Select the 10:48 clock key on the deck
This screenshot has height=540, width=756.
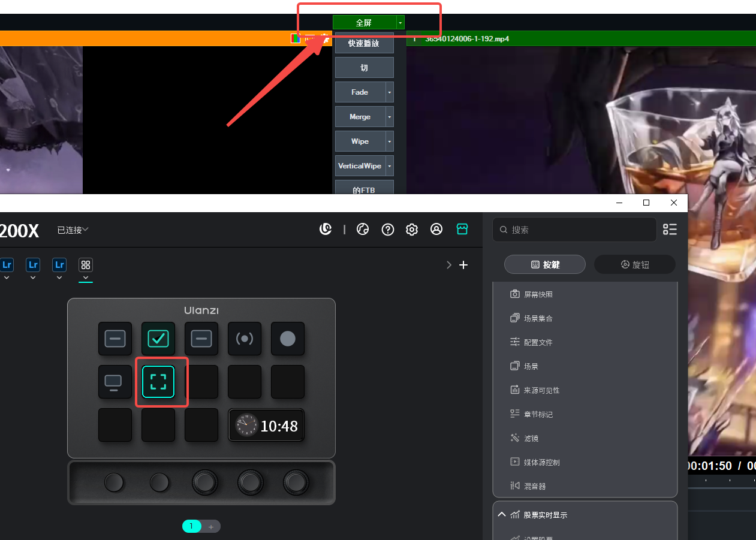click(x=266, y=425)
